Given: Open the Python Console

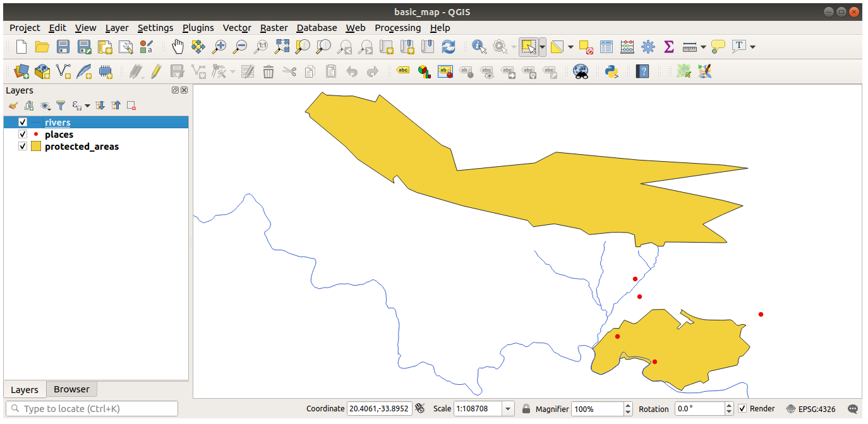Looking at the screenshot, I should coord(611,71).
